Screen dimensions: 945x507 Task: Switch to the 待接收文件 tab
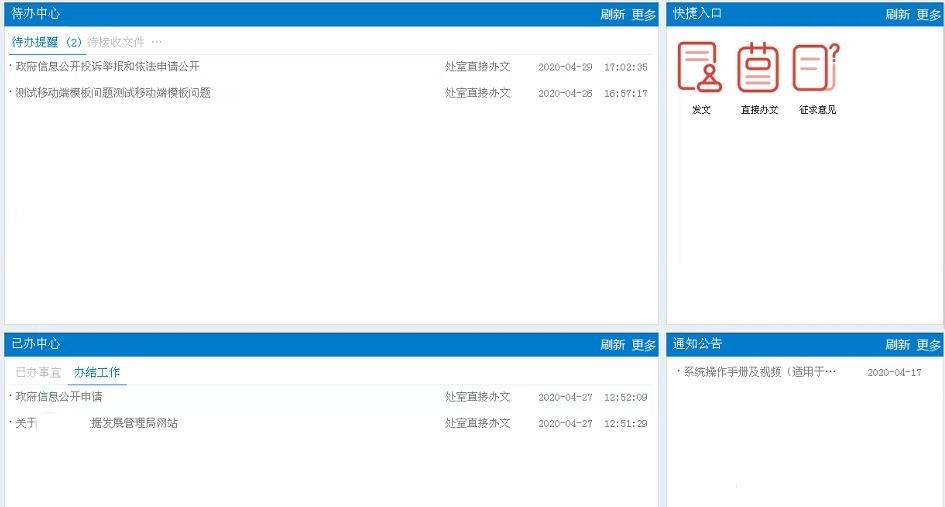point(116,42)
